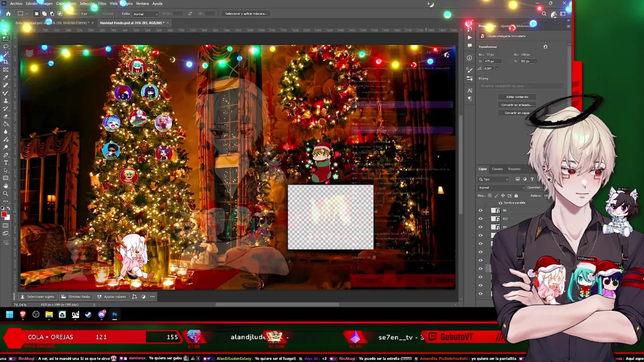Click the Eliminar fondo button
The width and height of the screenshot is (644, 362).
76,297
